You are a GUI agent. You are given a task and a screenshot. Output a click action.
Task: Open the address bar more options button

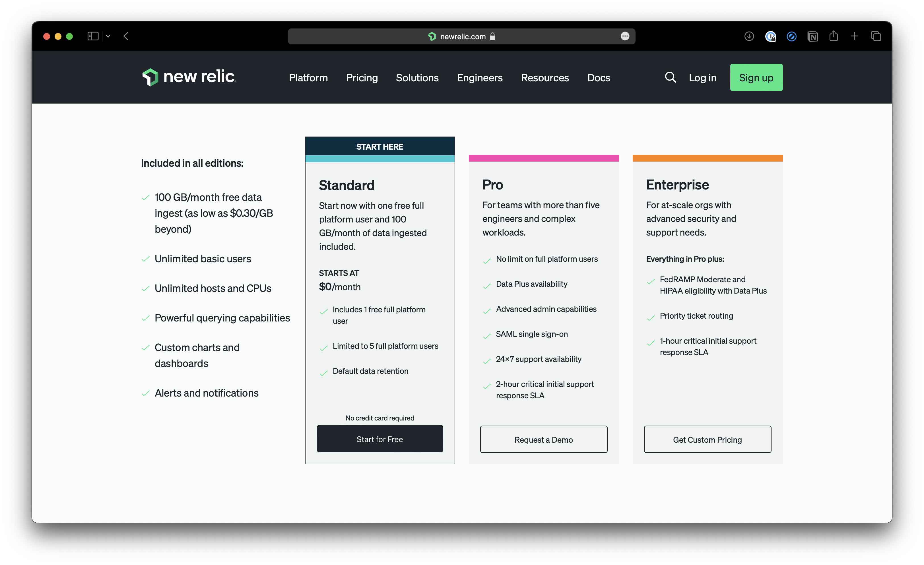coord(625,36)
